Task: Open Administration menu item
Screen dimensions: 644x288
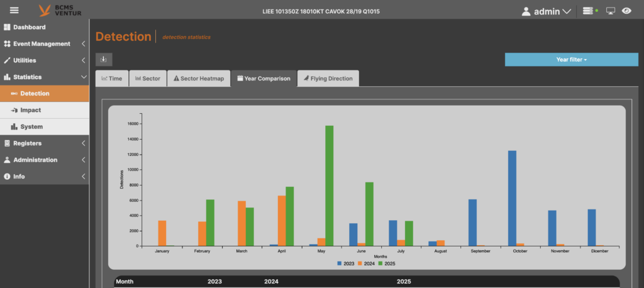Action: [x=45, y=160]
